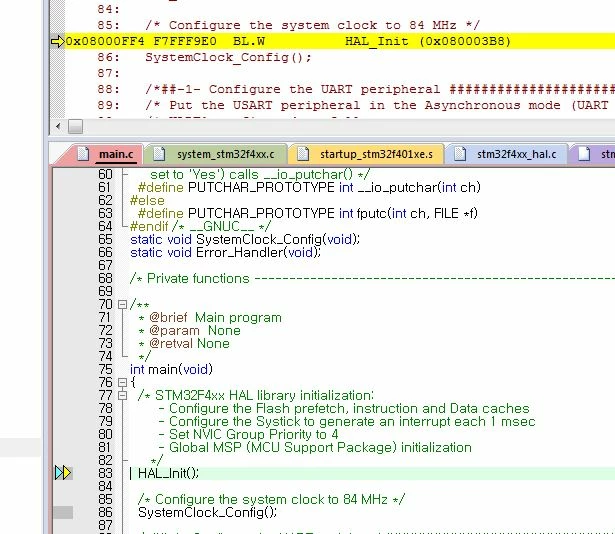Click static void SystemClock_Config(void); line 65

point(245,239)
